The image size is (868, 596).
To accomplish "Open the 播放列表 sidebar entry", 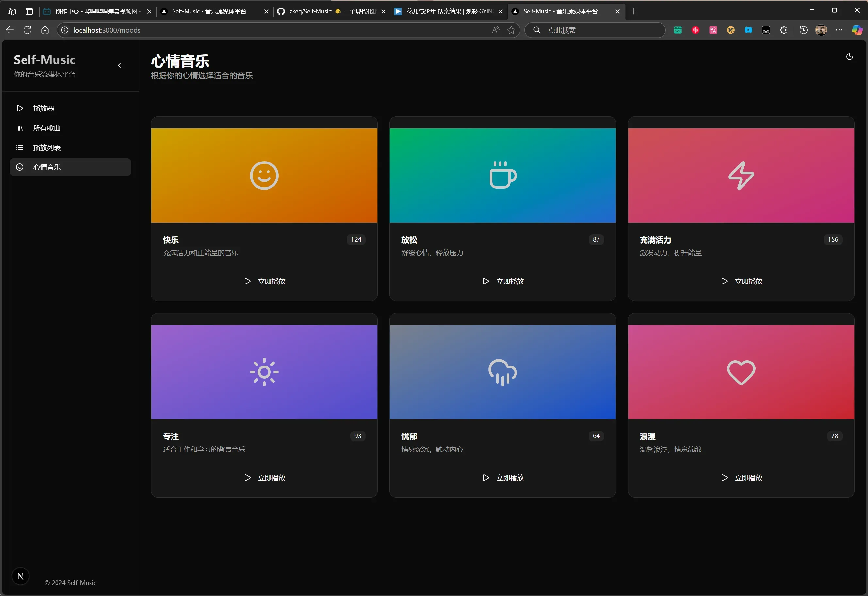I will coord(47,147).
